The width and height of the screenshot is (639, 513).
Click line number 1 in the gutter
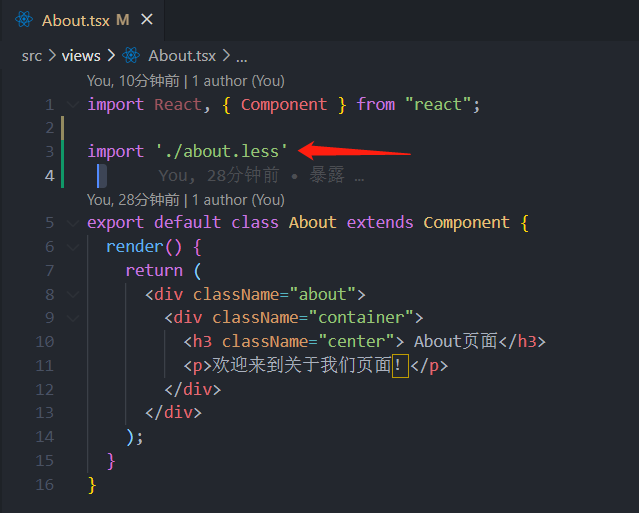[50, 105]
